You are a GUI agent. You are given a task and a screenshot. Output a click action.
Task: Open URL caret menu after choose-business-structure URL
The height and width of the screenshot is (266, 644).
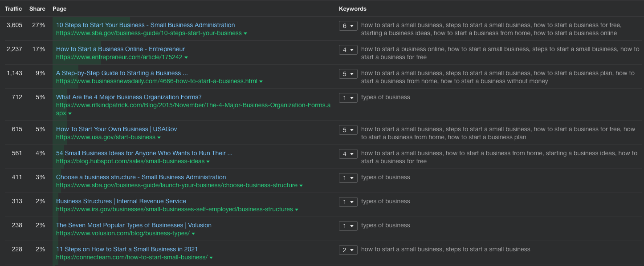(301, 185)
